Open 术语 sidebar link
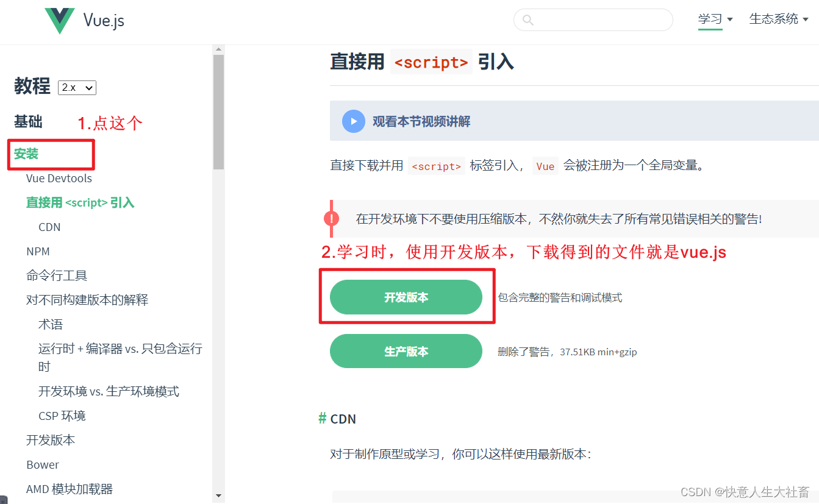 click(51, 324)
